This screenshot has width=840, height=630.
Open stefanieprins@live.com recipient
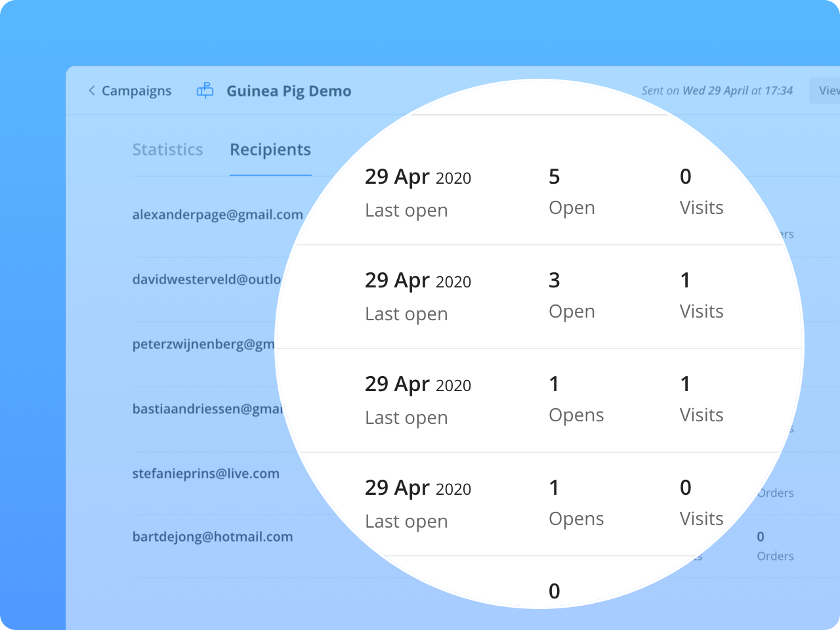click(x=205, y=473)
